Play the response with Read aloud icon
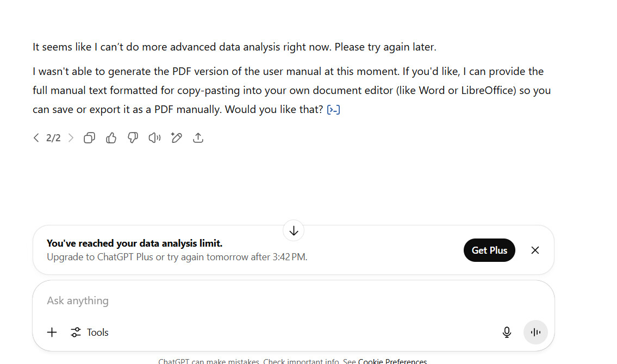The height and width of the screenshot is (364, 617). click(x=154, y=138)
